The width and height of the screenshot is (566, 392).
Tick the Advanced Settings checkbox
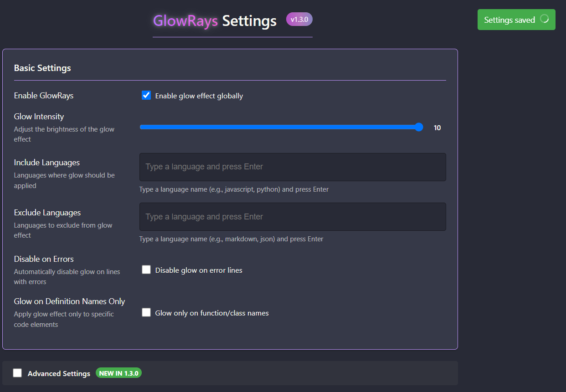coord(17,373)
